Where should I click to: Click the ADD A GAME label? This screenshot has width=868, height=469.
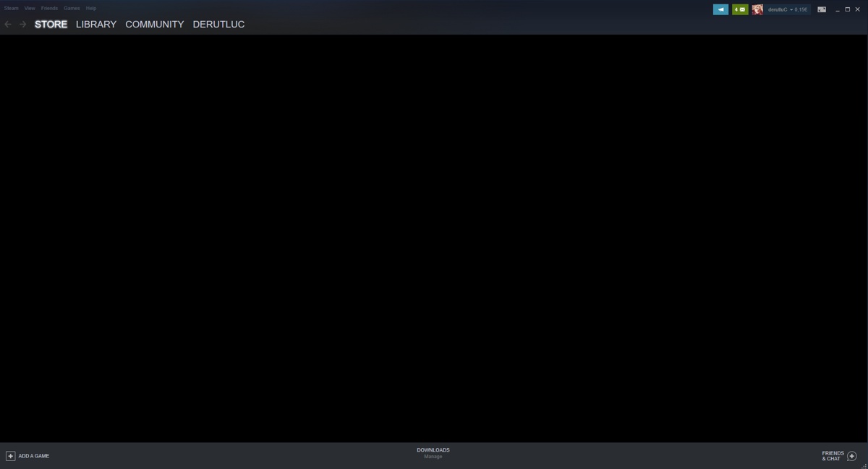tap(34, 456)
